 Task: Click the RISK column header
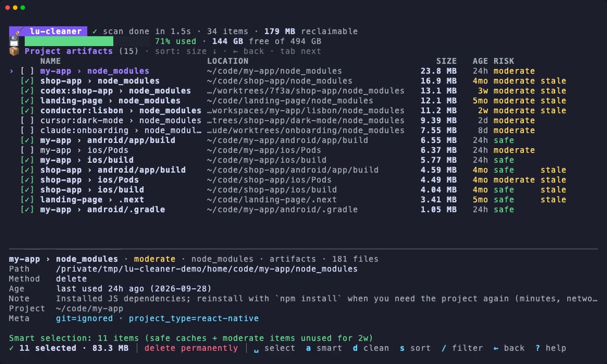pyautogui.click(x=503, y=61)
